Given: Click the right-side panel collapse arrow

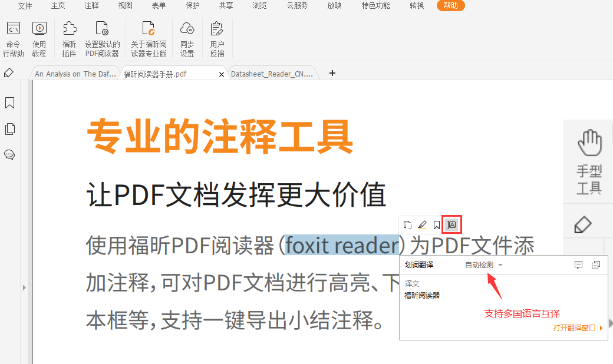Looking at the screenshot, I should click(610, 323).
